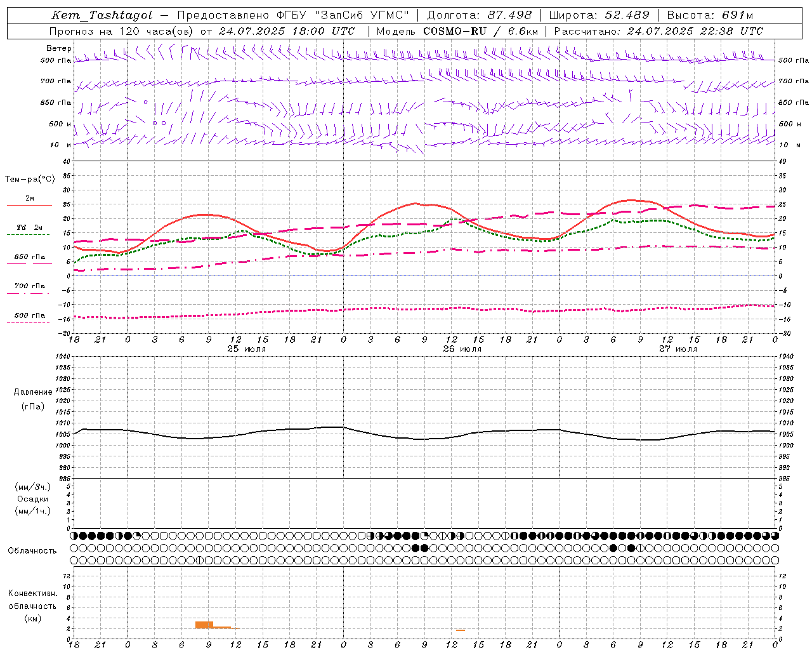Click the 26 июля date label

[462, 349]
